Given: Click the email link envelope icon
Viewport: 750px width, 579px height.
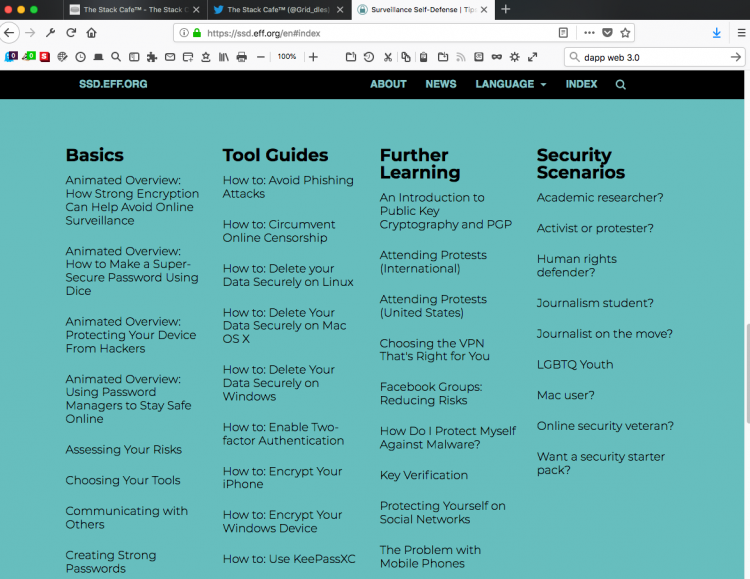Looking at the screenshot, I should point(170,57).
